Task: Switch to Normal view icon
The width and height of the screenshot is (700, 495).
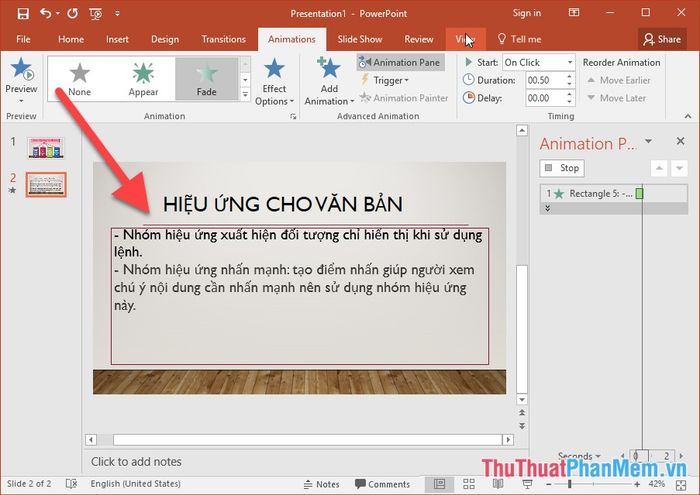Action: [x=440, y=484]
